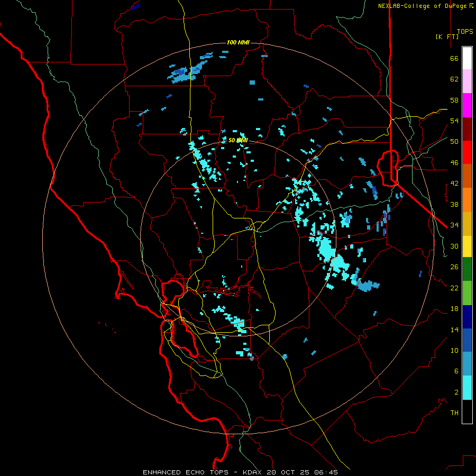Click the "20 OCT 25" date text
The width and height of the screenshot is (476, 476).
[x=289, y=472]
